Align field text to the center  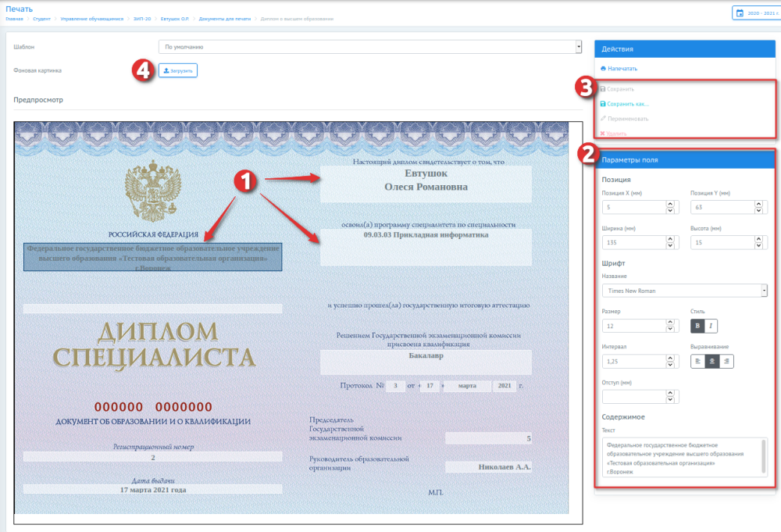[x=711, y=361]
